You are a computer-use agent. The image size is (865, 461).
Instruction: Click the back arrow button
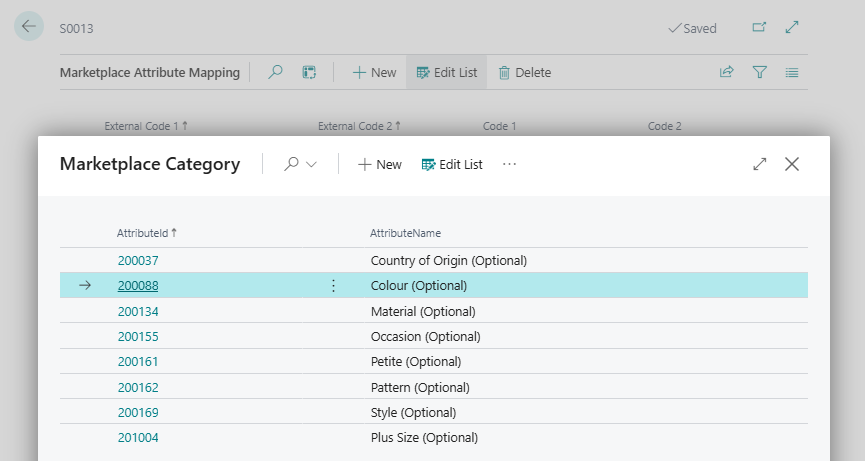(29, 27)
